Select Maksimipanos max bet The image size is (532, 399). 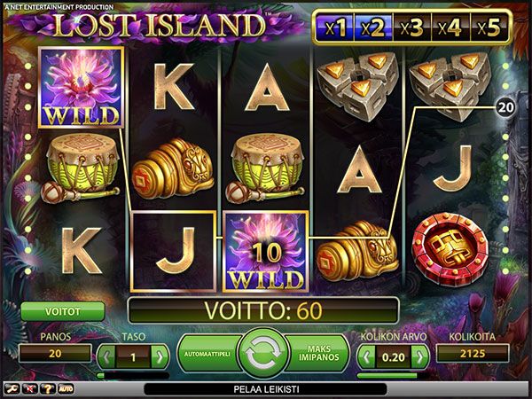[319, 353]
